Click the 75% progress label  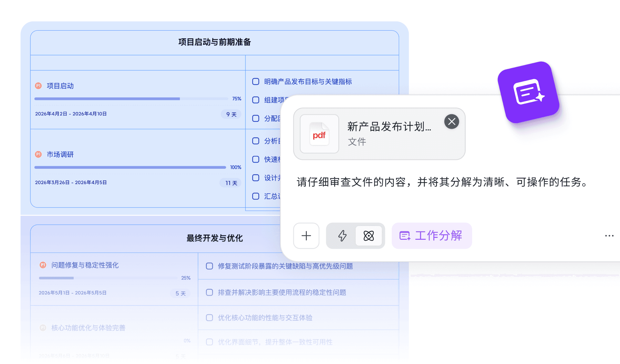pos(237,99)
